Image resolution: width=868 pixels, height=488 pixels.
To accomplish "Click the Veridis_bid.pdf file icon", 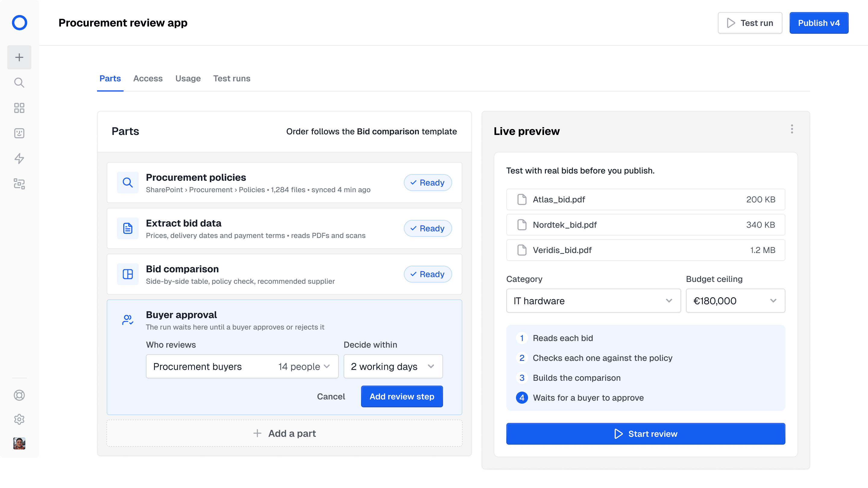I will pos(522,250).
